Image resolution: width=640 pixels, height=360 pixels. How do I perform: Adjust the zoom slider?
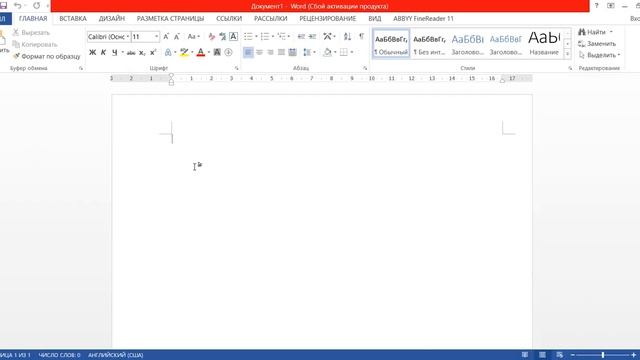pyautogui.click(x=603, y=355)
